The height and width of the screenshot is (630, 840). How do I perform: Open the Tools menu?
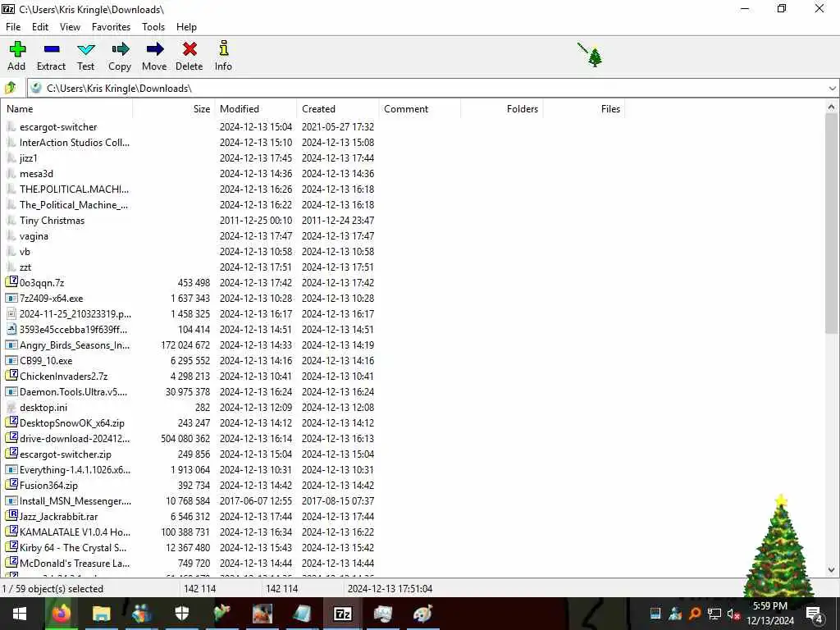pyautogui.click(x=153, y=27)
